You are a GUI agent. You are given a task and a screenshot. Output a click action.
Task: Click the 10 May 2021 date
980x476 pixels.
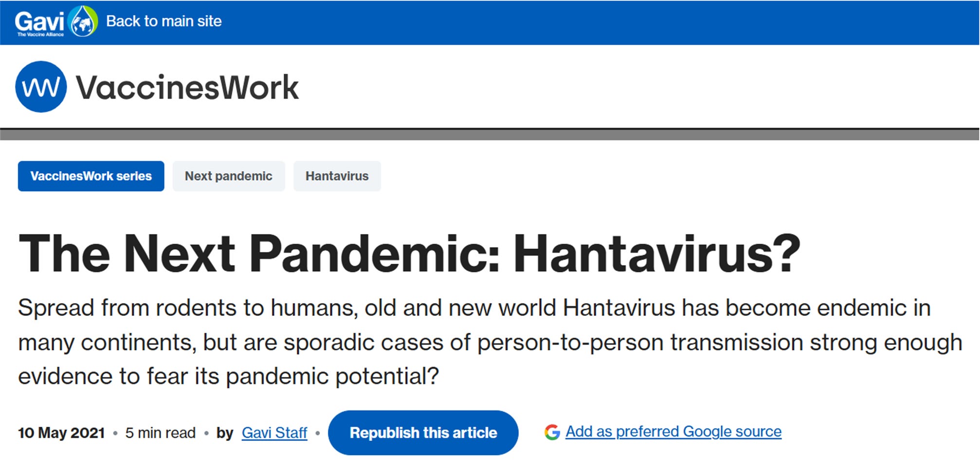(x=61, y=433)
